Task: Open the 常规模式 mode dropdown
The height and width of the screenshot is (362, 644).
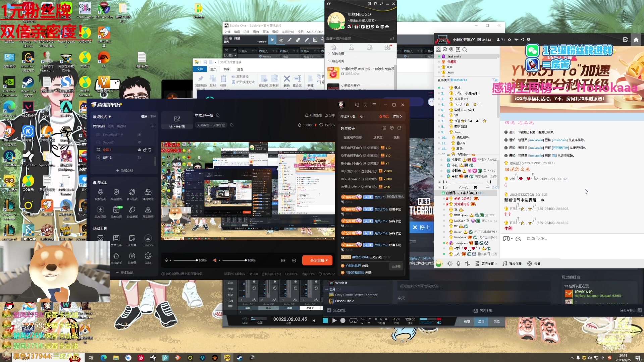Action: point(102,117)
